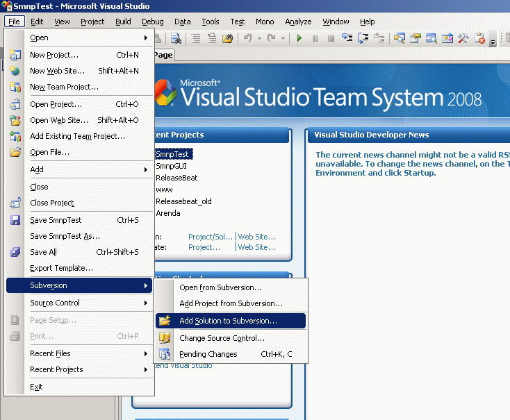This screenshot has width=510, height=420.
Task: Click the Redo toolbar icon
Action: 272,38
